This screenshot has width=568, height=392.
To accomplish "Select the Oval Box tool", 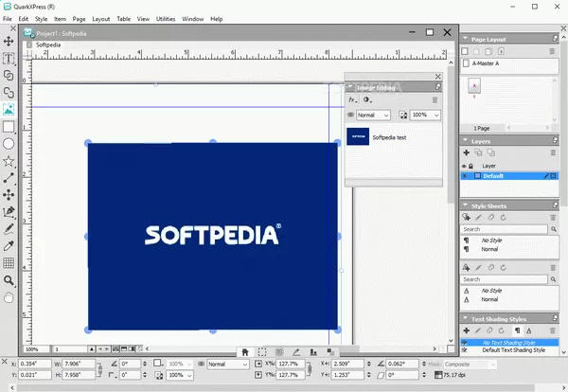I will pos(9,144).
